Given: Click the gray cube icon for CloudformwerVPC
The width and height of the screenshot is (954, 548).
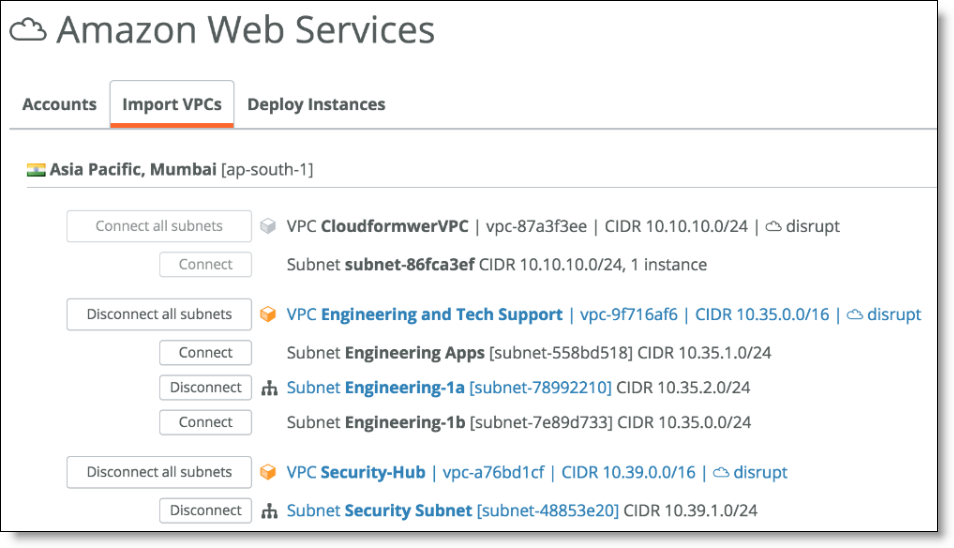Looking at the screenshot, I should 268,226.
